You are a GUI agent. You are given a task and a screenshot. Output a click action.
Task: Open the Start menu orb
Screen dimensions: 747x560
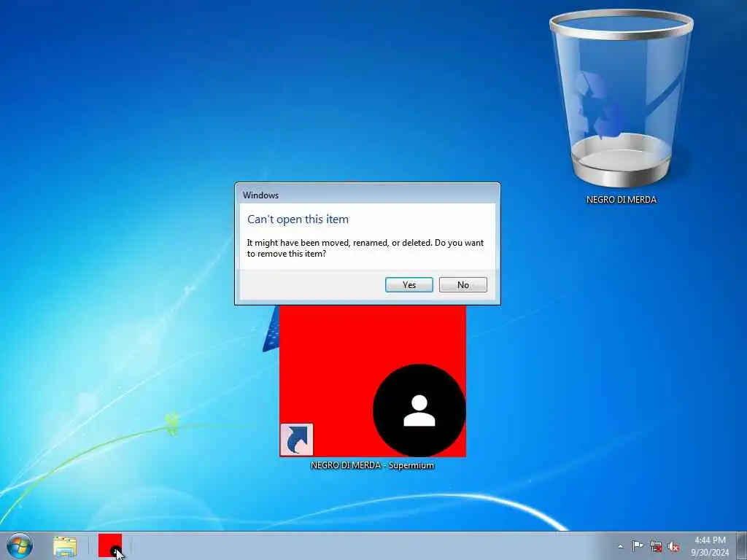coord(20,545)
